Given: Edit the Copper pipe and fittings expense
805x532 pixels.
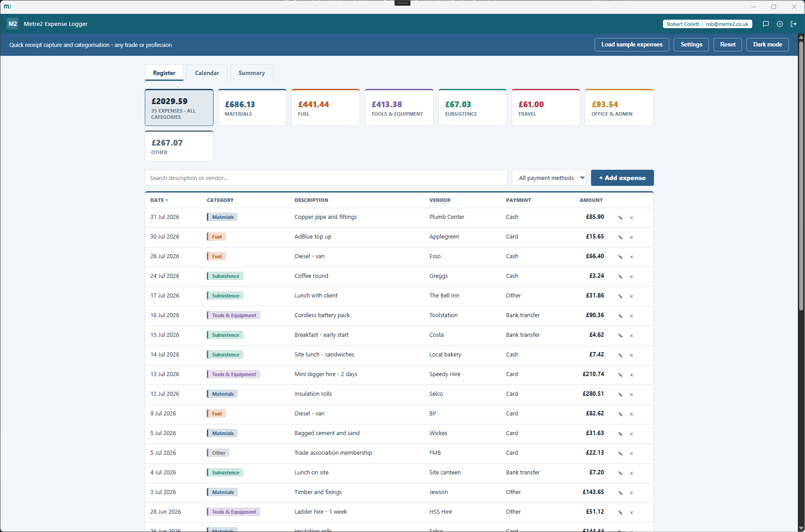Looking at the screenshot, I should [620, 218].
